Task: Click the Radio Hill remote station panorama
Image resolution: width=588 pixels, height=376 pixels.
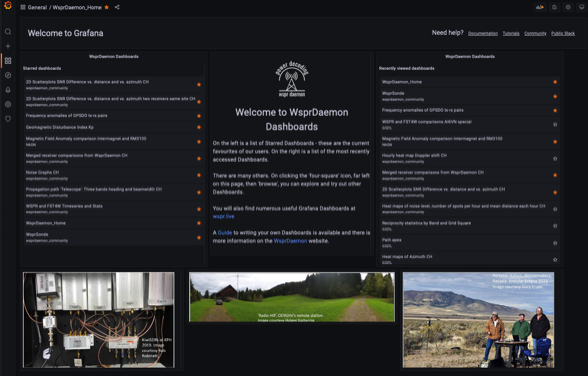Action: point(292,297)
